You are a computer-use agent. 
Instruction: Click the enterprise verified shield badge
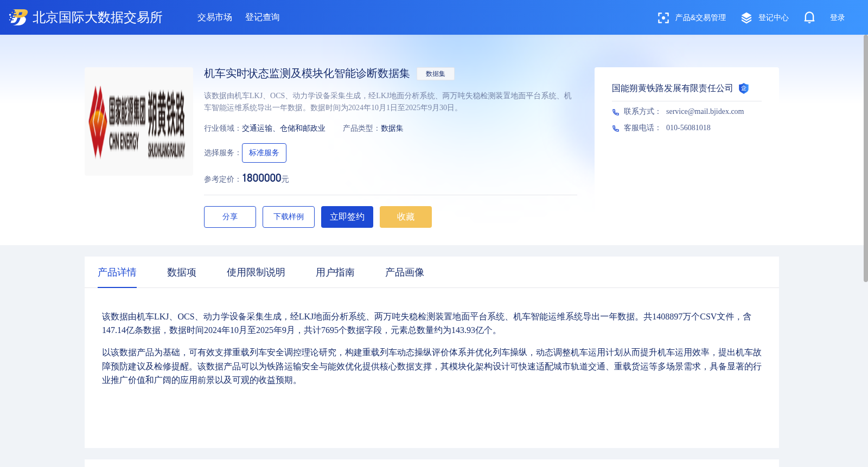(744, 88)
